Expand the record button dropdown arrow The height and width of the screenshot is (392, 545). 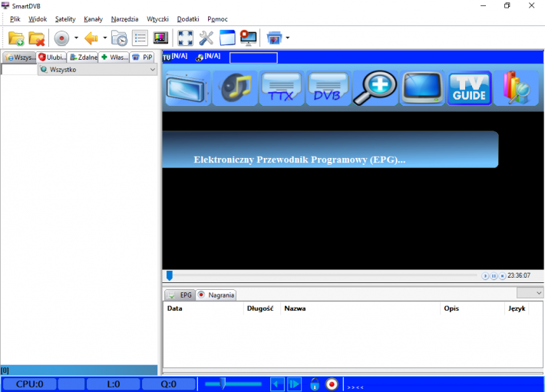tap(76, 38)
